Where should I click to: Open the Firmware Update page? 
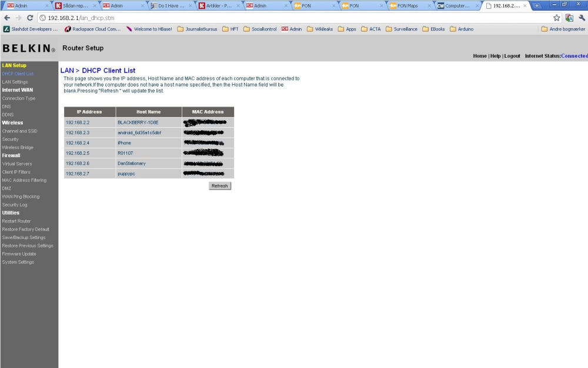(x=19, y=254)
